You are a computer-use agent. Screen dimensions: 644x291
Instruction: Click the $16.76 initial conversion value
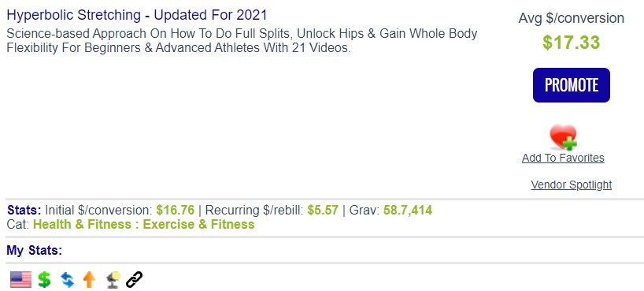(176, 211)
